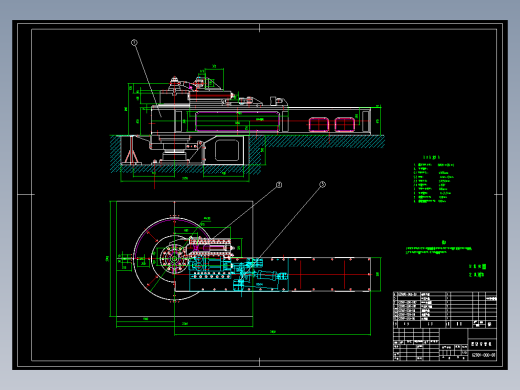Select the green technical specifications text block
This screenshot has width=520, height=390.
(x=433, y=179)
